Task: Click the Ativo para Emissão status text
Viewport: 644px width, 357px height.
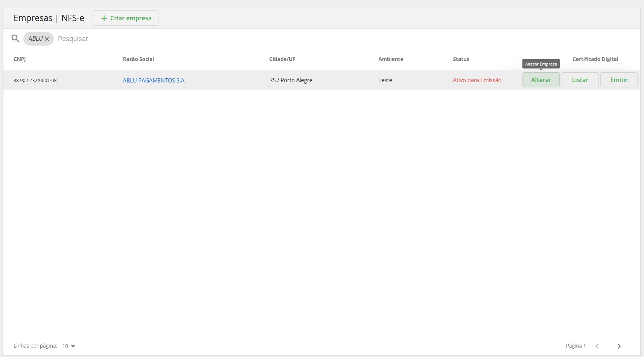Action: [477, 80]
